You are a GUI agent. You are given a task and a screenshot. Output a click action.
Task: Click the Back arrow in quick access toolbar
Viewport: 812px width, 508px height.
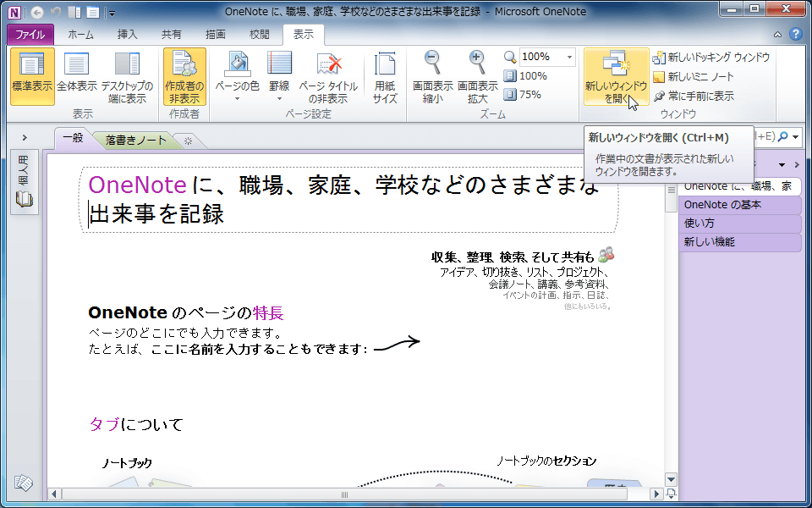pyautogui.click(x=36, y=12)
